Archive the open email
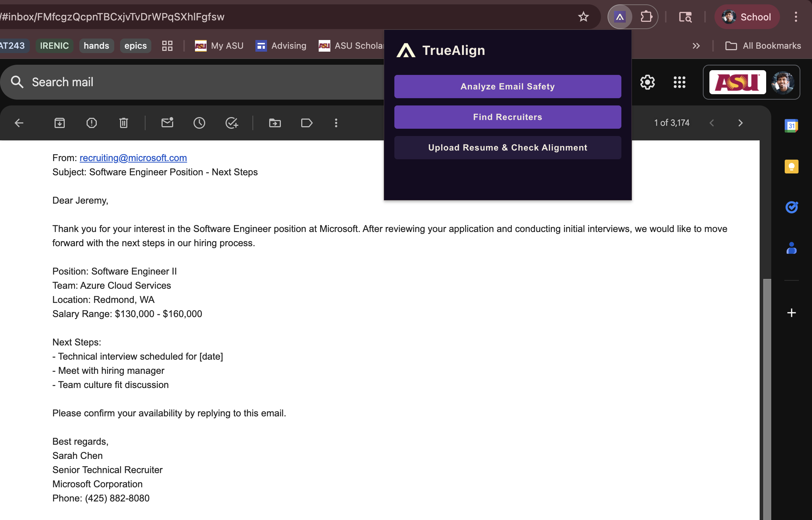Screen dimensions: 812x520 pyautogui.click(x=60, y=123)
